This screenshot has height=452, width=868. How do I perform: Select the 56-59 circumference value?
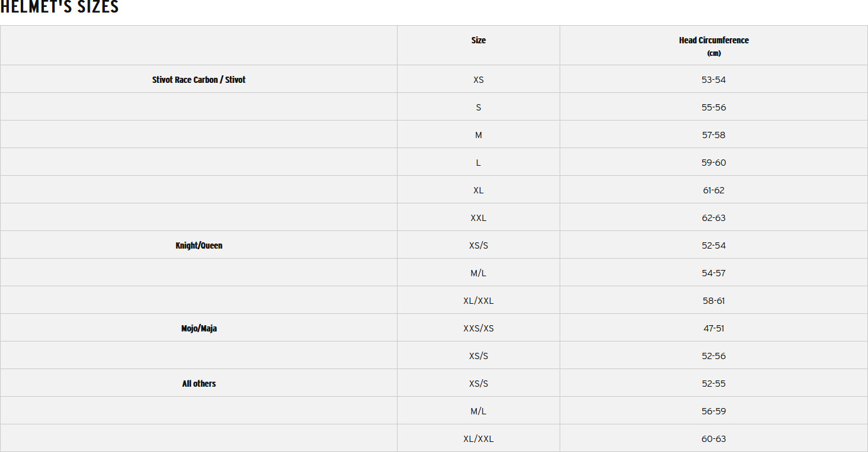713,411
